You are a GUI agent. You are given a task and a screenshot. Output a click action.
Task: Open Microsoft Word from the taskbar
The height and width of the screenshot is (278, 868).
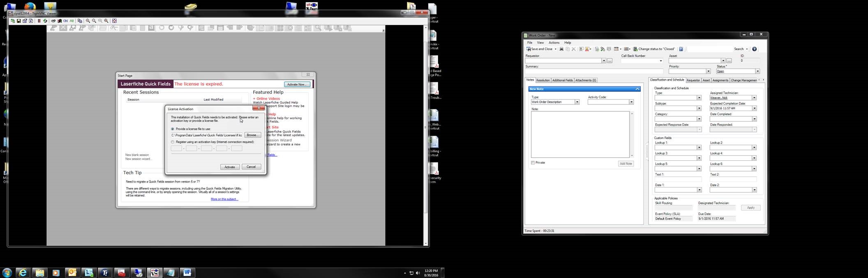(x=187, y=272)
